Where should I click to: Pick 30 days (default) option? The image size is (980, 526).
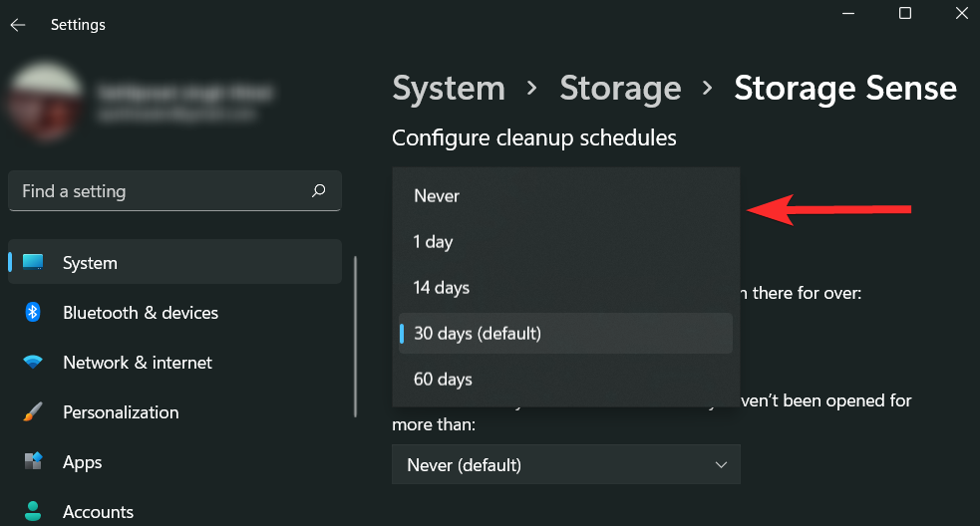click(478, 334)
